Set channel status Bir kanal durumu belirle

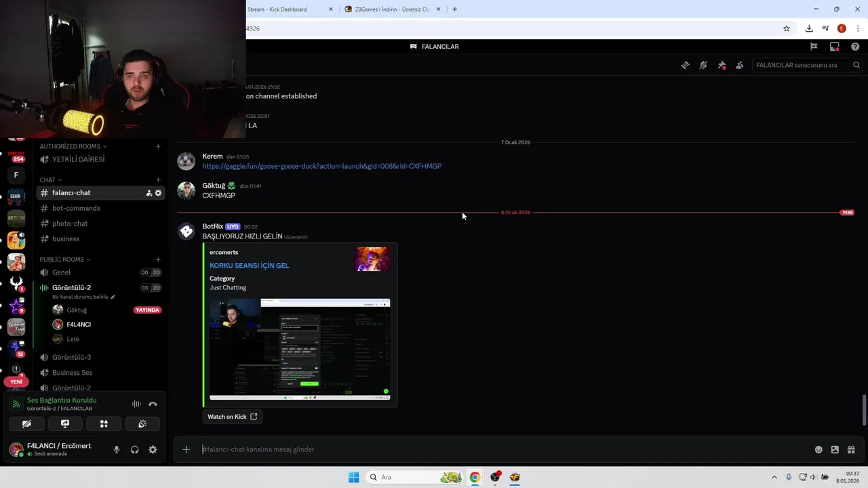84,297
